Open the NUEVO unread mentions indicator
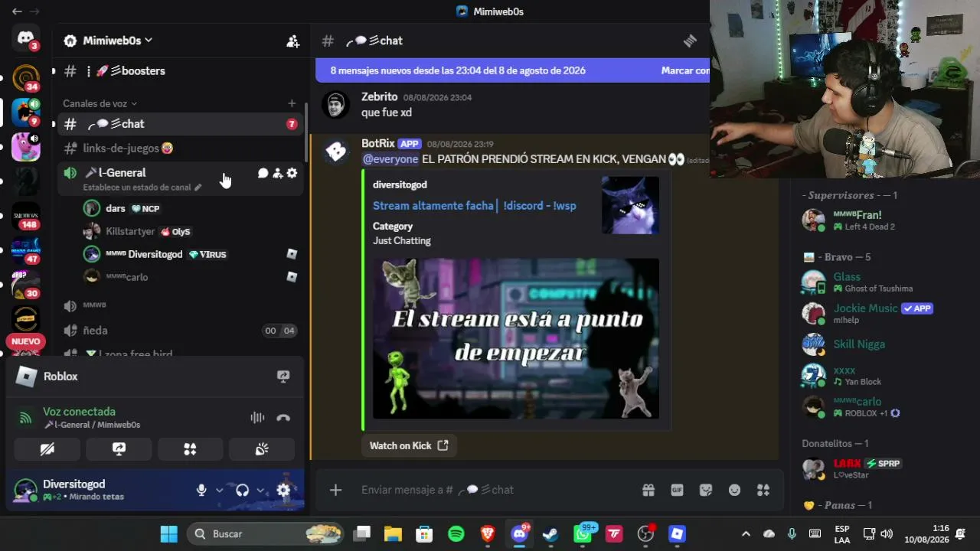Image resolution: width=980 pixels, height=551 pixels. [25, 341]
